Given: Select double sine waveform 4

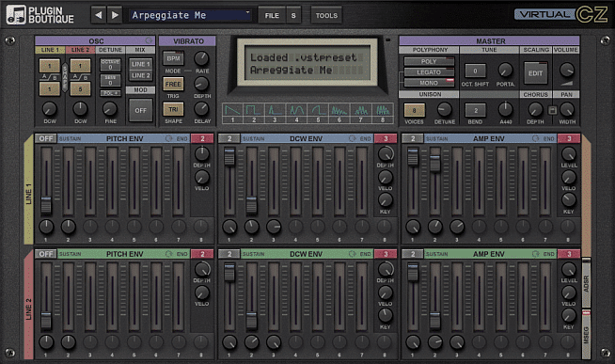Looking at the screenshot, I should tap(296, 114).
